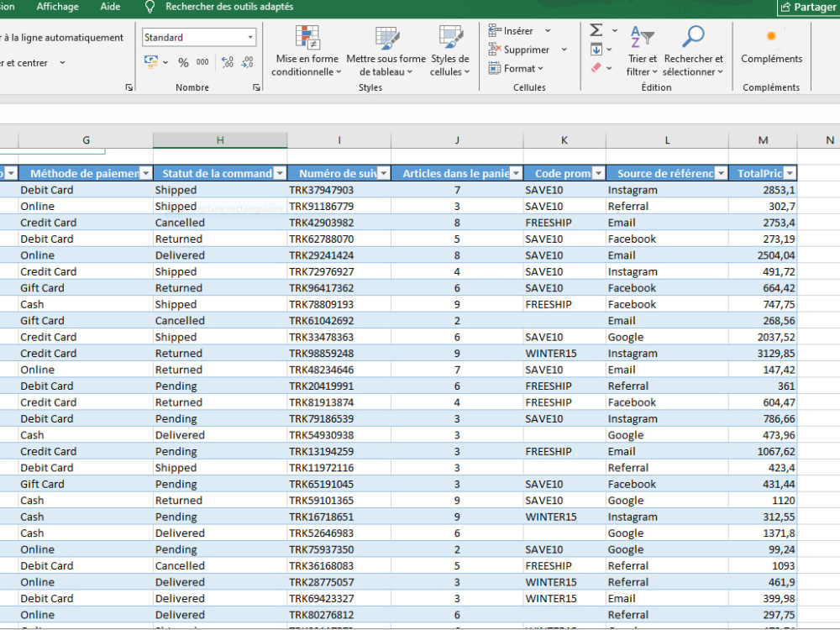The height and width of the screenshot is (630, 840).
Task: Open Trier et filtrer tool
Action: (642, 51)
